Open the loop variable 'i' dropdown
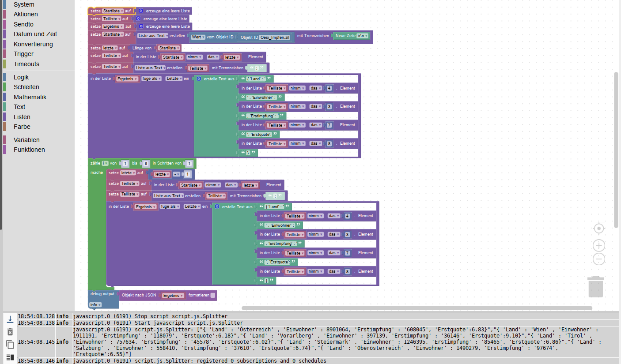Image resolution: width=621 pixels, height=364 pixels. (x=105, y=163)
